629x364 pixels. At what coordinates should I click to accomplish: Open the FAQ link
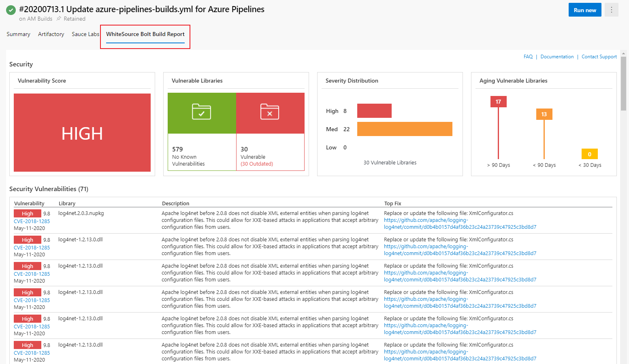click(x=528, y=57)
